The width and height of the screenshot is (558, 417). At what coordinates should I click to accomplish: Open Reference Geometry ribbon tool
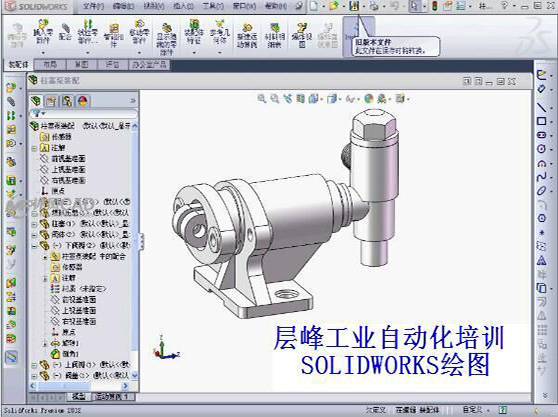click(x=220, y=32)
